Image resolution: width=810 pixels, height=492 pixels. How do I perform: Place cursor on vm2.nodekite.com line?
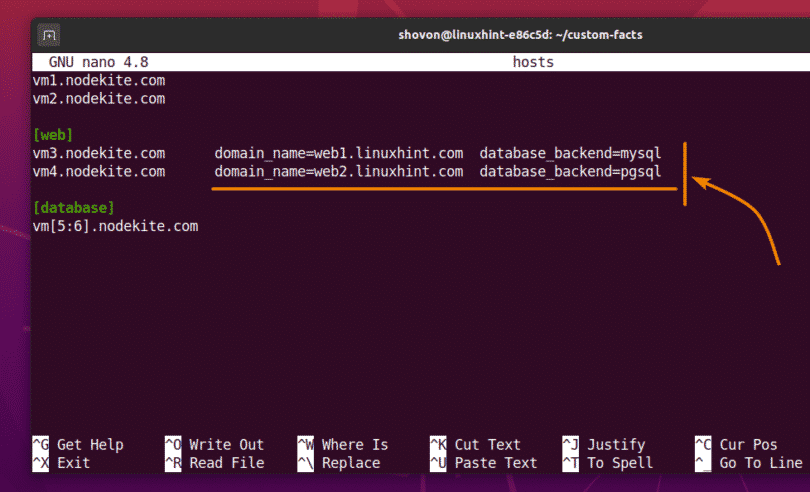point(99,99)
